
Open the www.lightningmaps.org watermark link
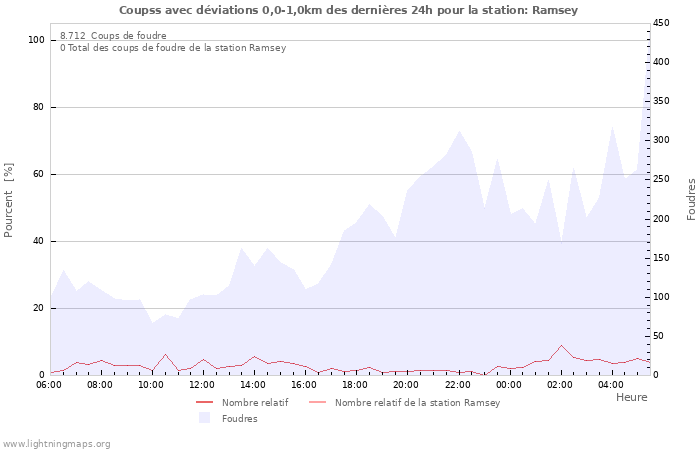coord(57,443)
